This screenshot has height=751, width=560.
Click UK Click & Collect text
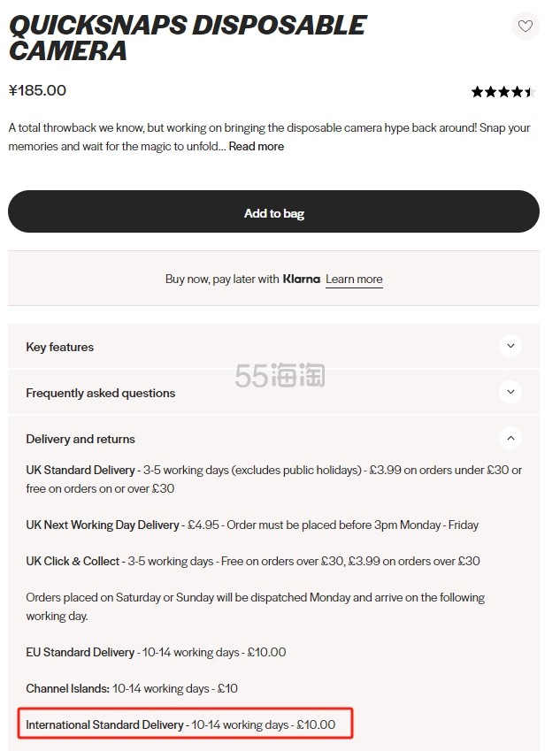pos(73,561)
